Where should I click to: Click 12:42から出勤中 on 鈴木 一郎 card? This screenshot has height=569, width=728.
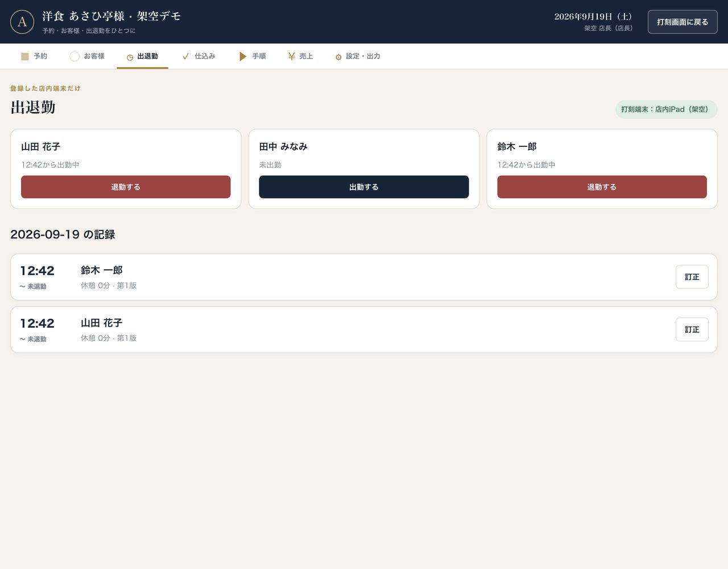point(526,164)
